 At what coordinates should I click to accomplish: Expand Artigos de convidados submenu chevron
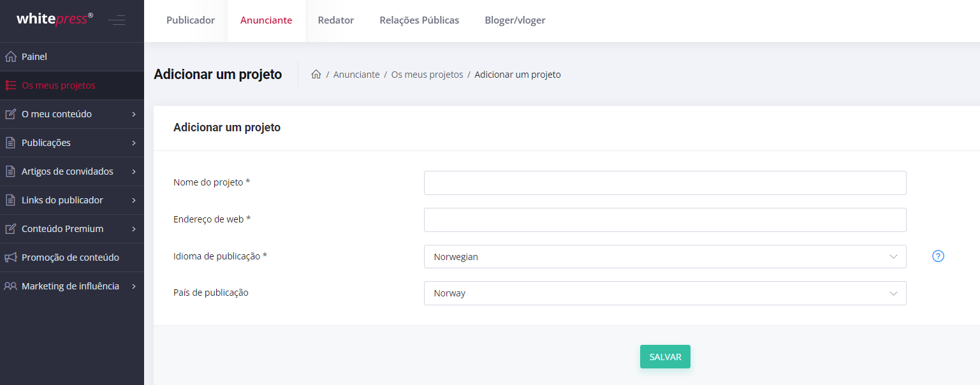point(134,171)
